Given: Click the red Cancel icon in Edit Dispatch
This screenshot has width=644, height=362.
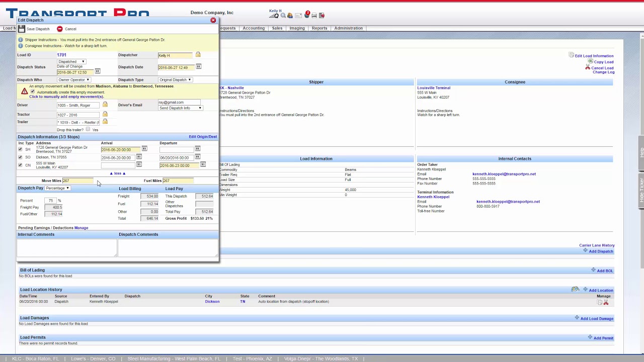Looking at the screenshot, I should pos(60,29).
